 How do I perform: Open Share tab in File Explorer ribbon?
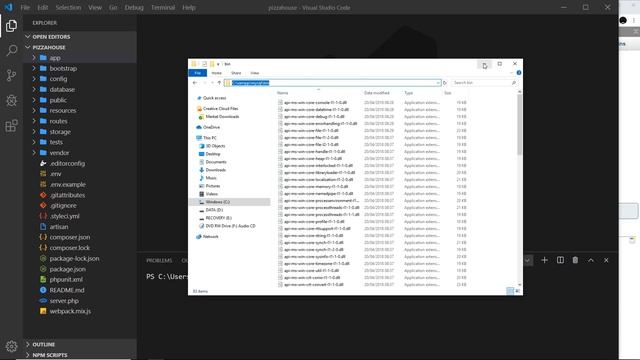pyautogui.click(x=236, y=73)
